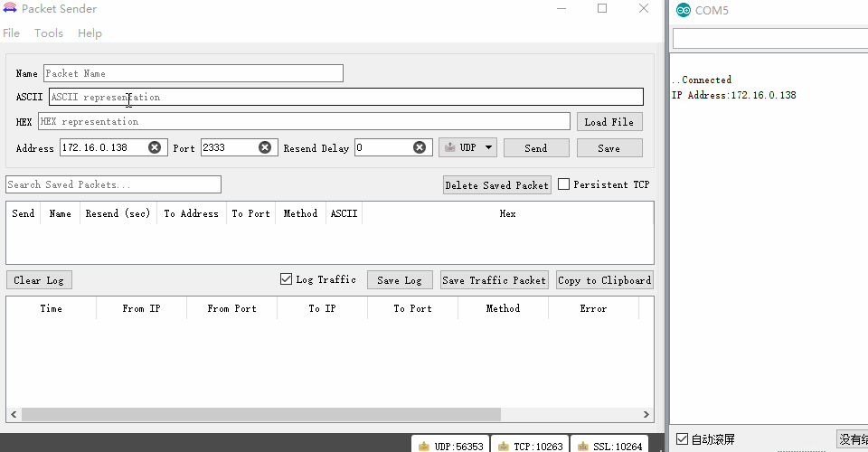Screen dimensions: 868x452
Task: Click the Packet Sender app icon in title bar
Action: [10, 8]
